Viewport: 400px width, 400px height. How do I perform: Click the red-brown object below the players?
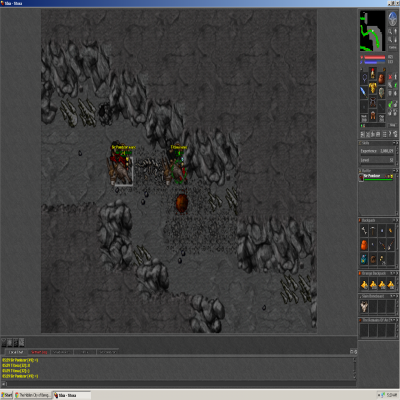pos(182,203)
